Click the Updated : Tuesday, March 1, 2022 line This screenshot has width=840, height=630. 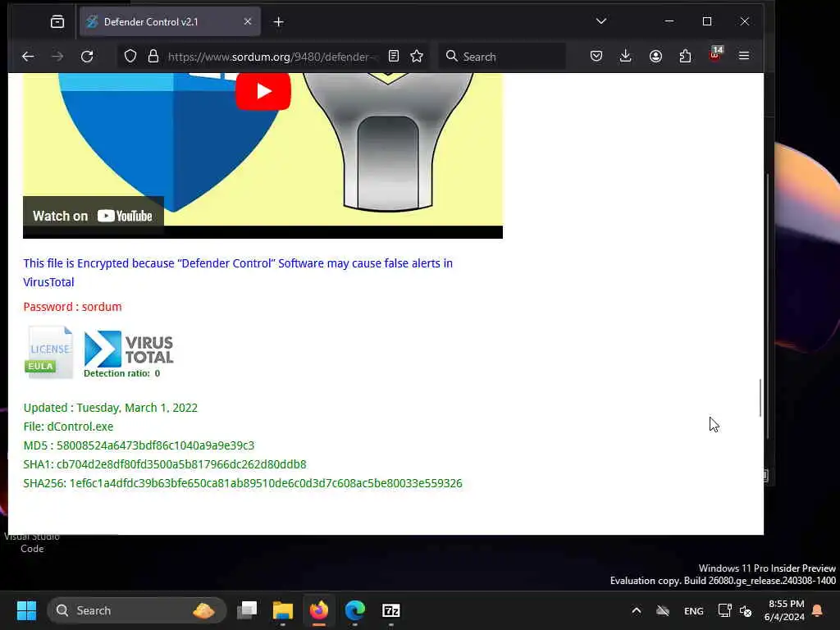(x=111, y=408)
